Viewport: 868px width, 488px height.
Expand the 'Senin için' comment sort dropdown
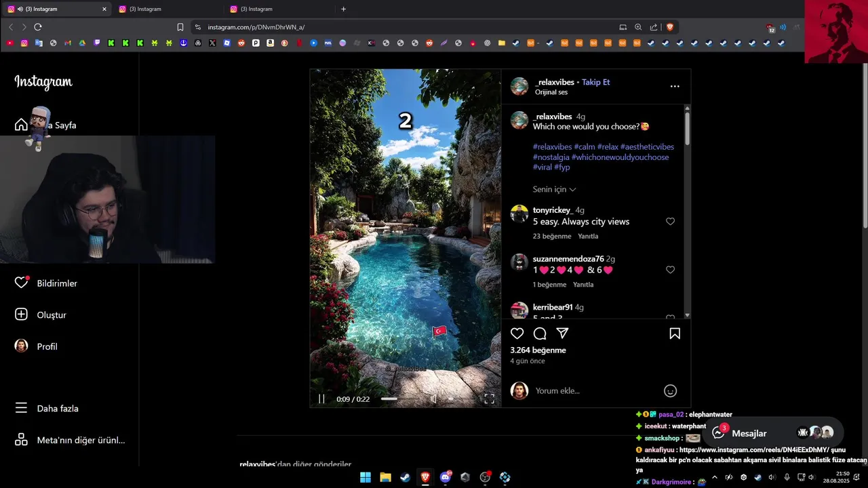[x=555, y=189]
